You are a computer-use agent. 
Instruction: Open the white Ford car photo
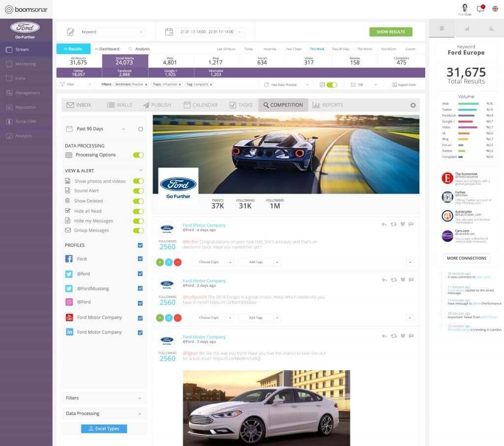pyautogui.click(x=266, y=408)
